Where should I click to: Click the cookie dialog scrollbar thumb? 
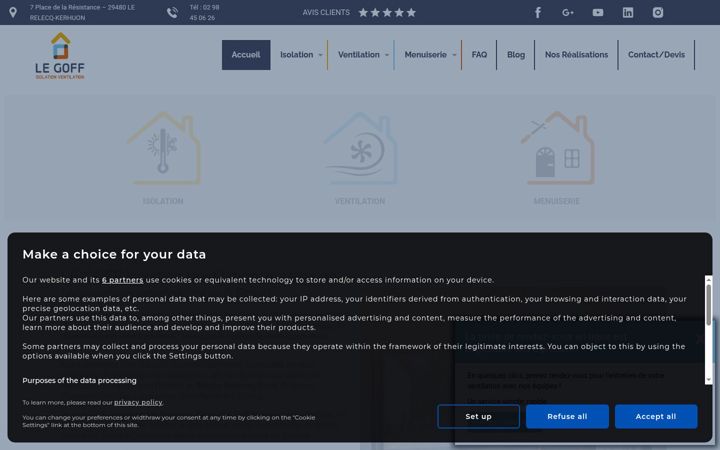709,304
